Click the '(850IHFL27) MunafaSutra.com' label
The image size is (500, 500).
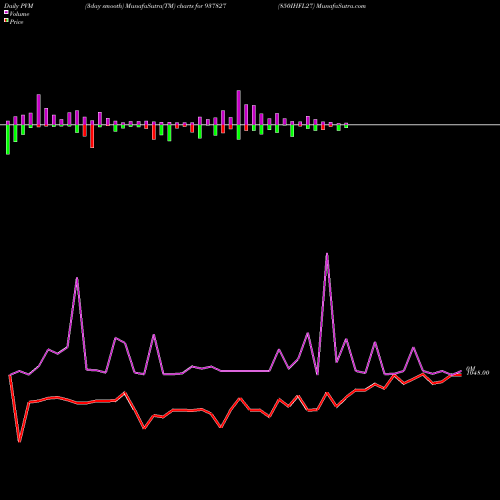point(322,6)
